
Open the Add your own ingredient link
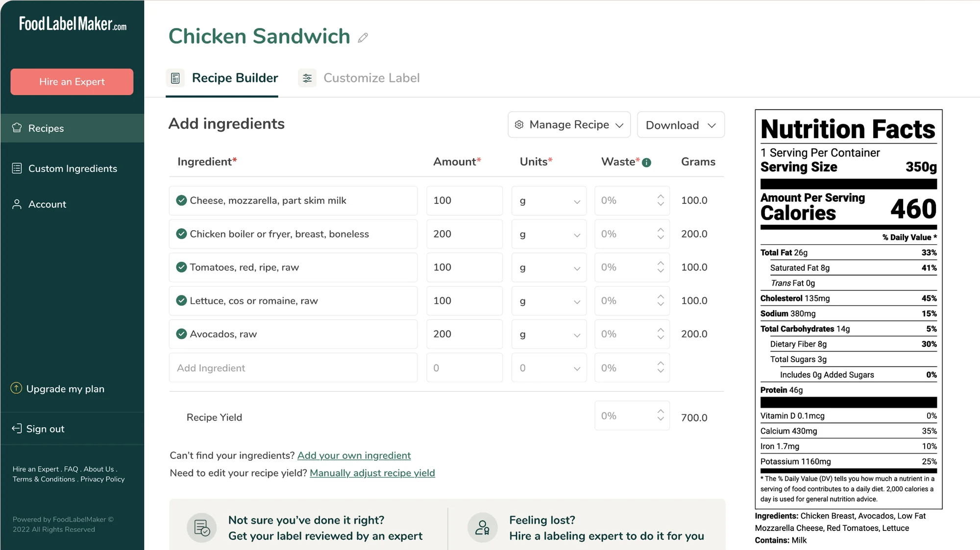tap(354, 455)
